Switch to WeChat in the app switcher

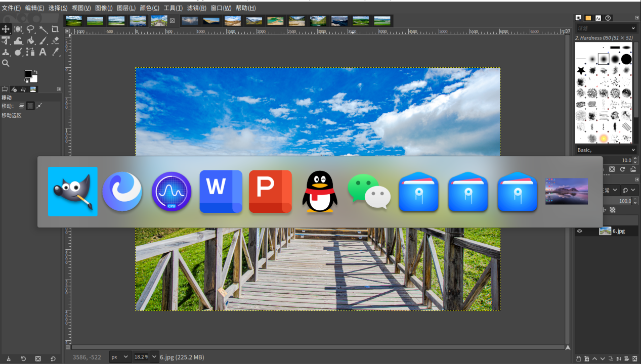pos(369,192)
